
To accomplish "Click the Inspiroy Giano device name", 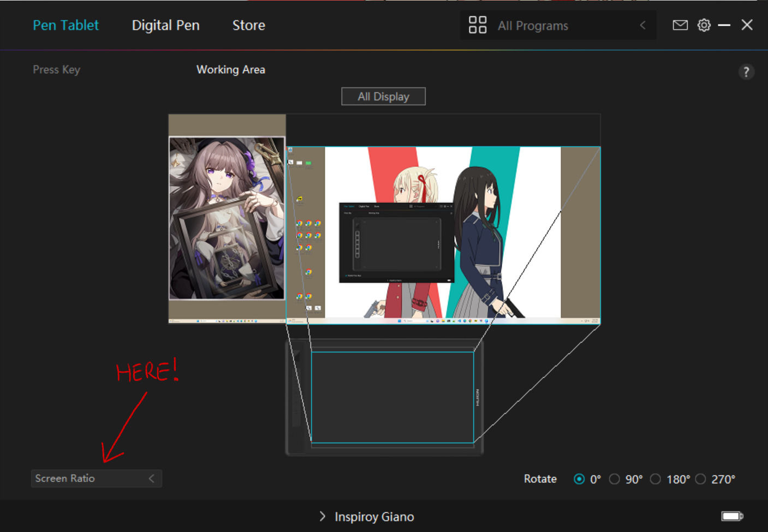I will point(374,517).
